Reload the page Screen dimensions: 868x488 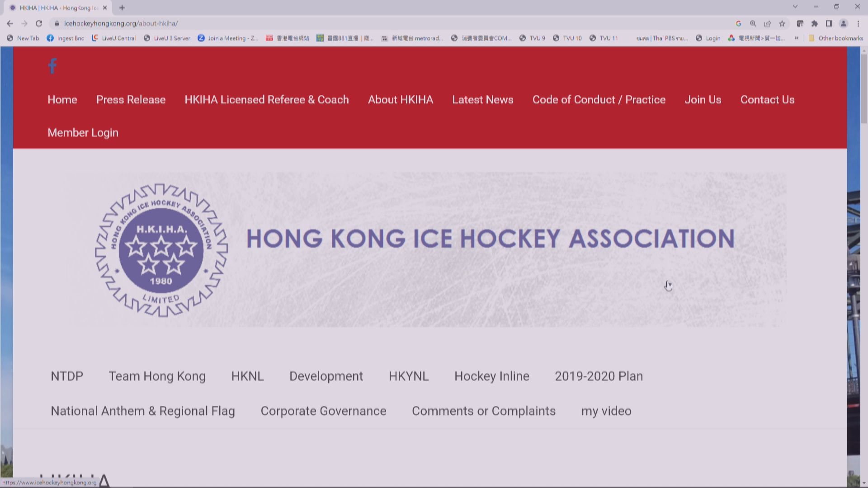click(39, 23)
